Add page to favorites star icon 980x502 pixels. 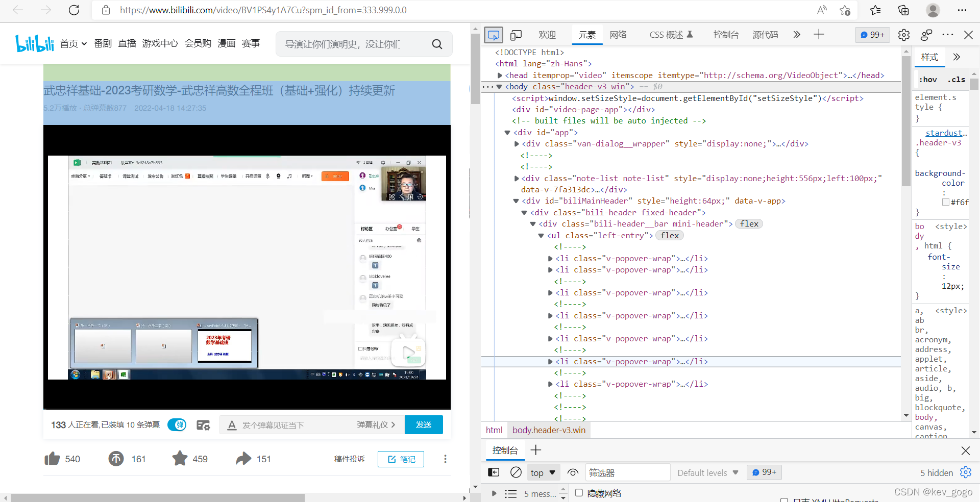845,10
